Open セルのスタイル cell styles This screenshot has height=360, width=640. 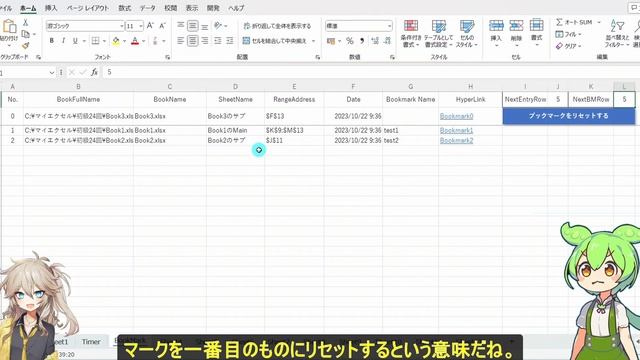(x=467, y=33)
